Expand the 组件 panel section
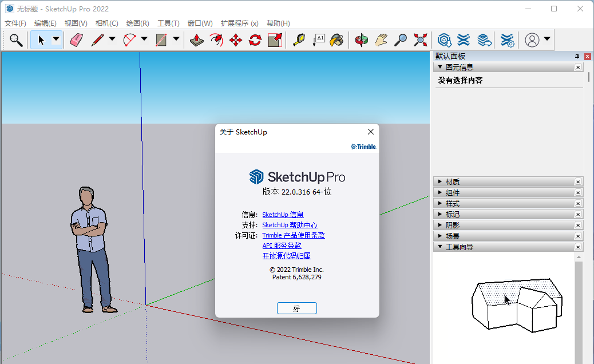 pos(440,192)
